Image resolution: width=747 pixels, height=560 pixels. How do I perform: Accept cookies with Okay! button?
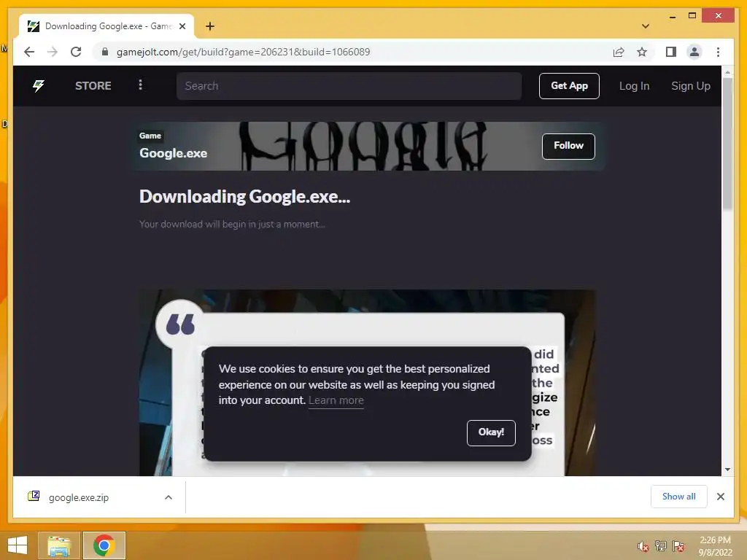(491, 432)
